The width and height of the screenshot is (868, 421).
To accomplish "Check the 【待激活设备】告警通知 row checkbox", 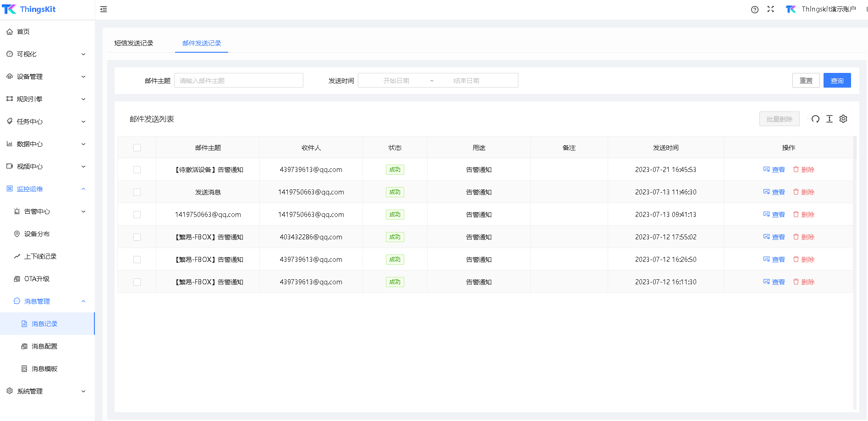I will click(x=137, y=170).
